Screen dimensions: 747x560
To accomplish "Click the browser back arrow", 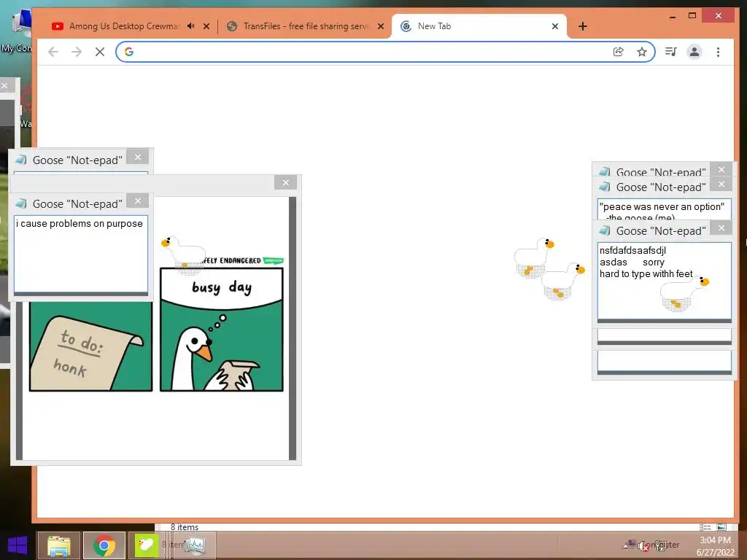I will (53, 52).
